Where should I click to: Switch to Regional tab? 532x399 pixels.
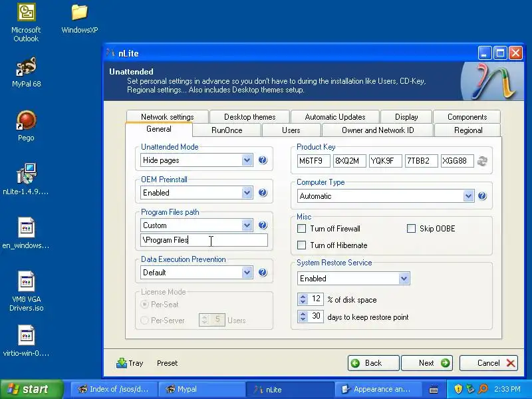[468, 130]
